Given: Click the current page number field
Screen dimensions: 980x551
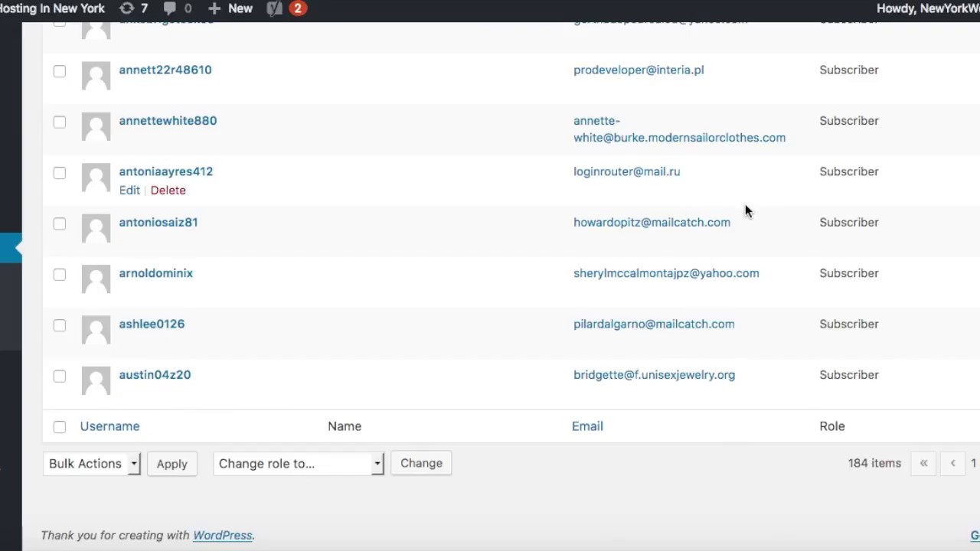Looking at the screenshot, I should 975,463.
